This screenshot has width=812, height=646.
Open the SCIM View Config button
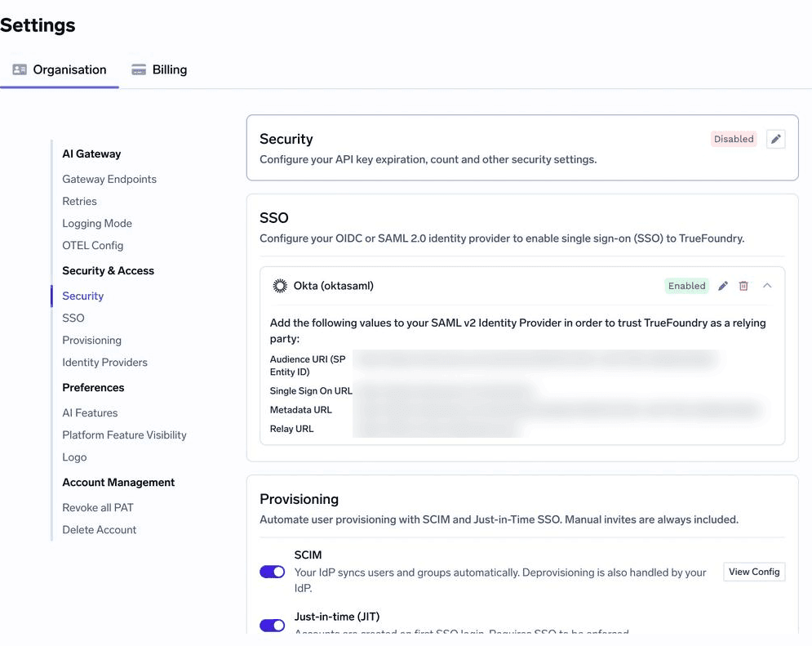pos(754,572)
